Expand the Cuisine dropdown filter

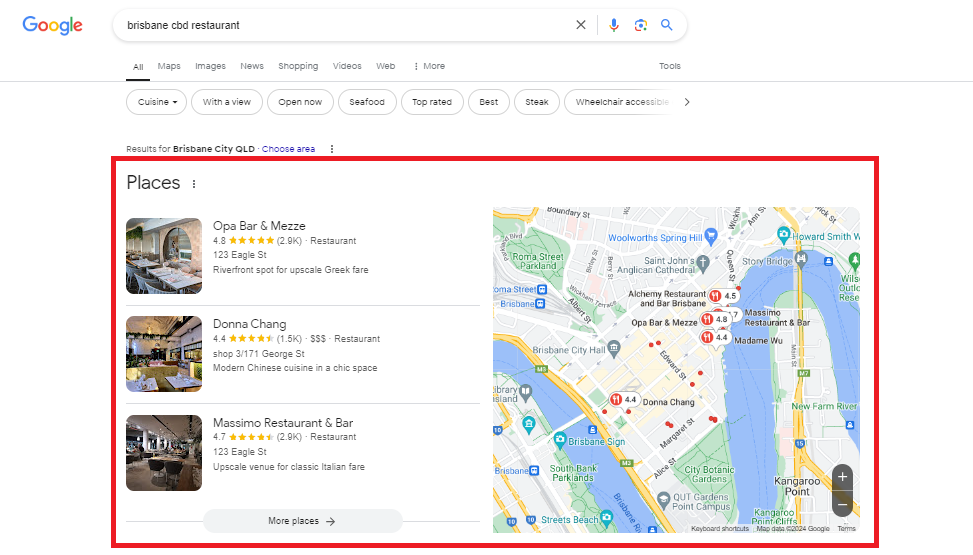click(157, 102)
